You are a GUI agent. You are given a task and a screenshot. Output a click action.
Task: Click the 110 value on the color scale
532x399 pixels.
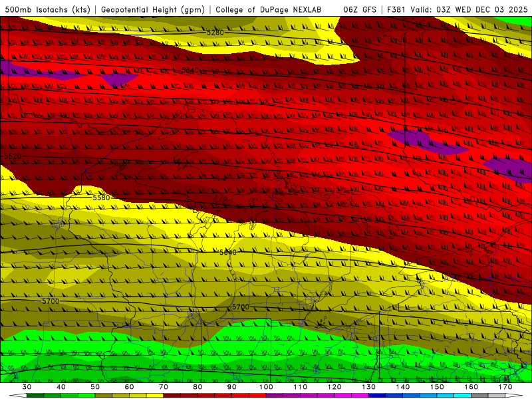[x=301, y=387]
